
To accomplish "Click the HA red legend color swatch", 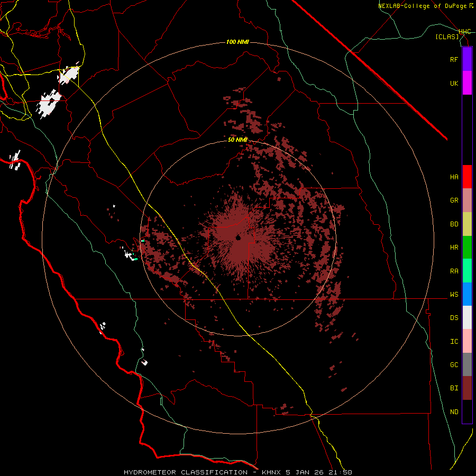I will pyautogui.click(x=467, y=177).
